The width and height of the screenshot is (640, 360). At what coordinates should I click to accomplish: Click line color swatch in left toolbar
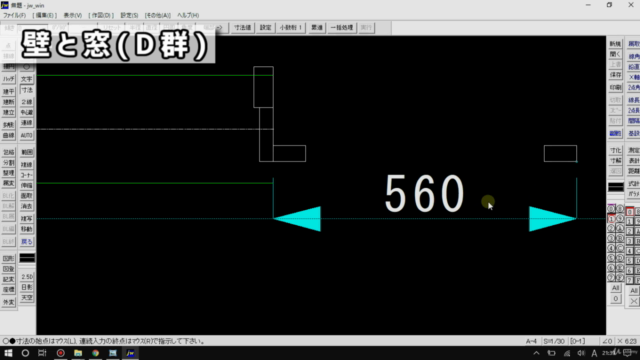pos(27,258)
